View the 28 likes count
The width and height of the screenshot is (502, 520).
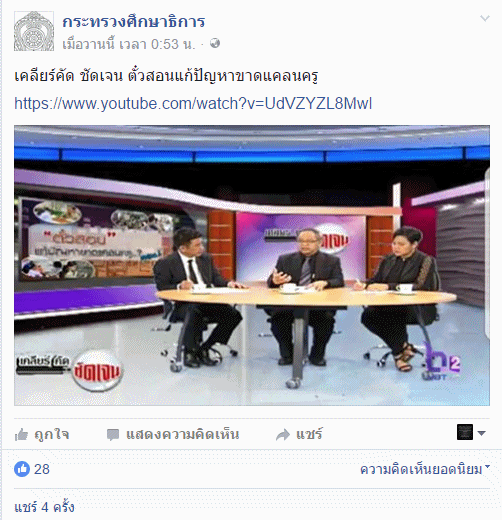(x=42, y=469)
